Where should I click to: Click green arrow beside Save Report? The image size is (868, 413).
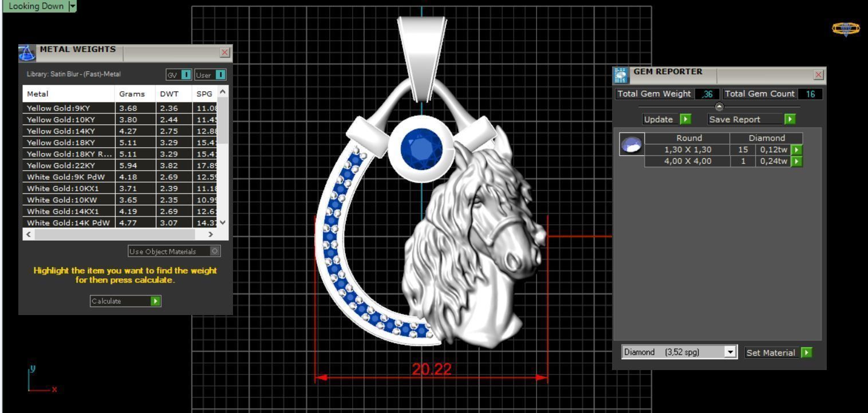[790, 119]
